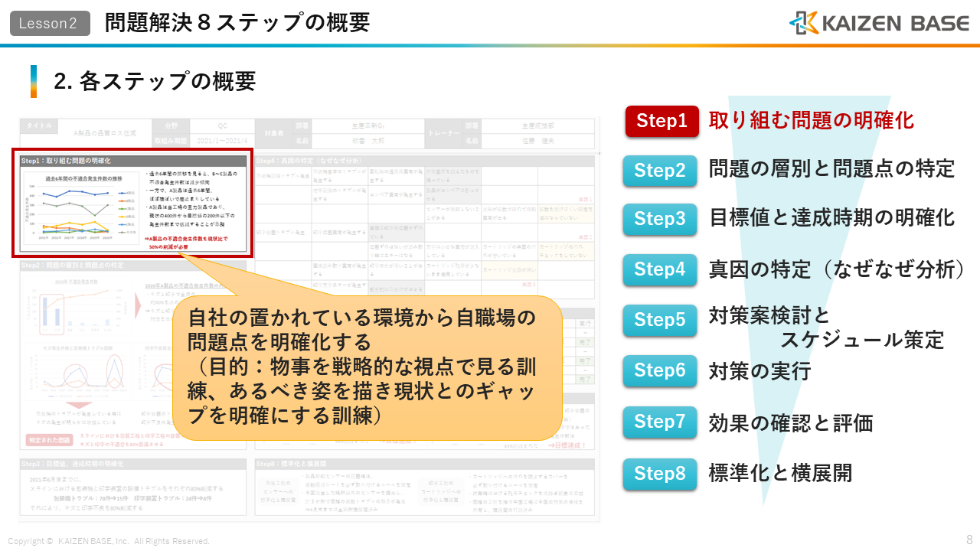Select the Step4 button
The width and height of the screenshot is (980, 551).
660,269
